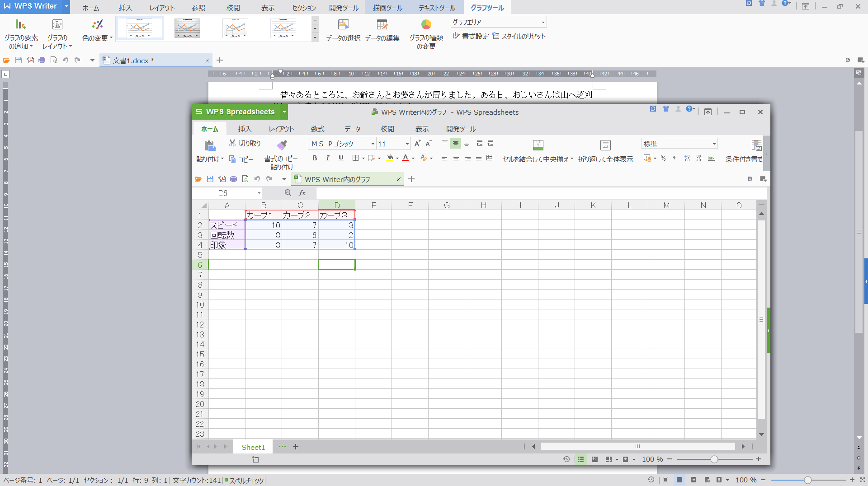
Task: Click グラフの要素の追加 in Writer ribbon
Action: 21,34
